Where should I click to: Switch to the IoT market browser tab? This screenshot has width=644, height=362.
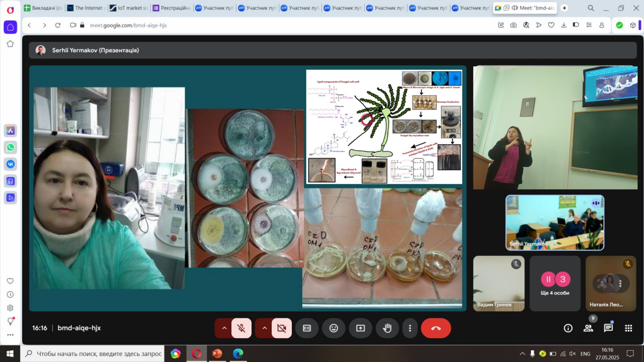pos(129,8)
